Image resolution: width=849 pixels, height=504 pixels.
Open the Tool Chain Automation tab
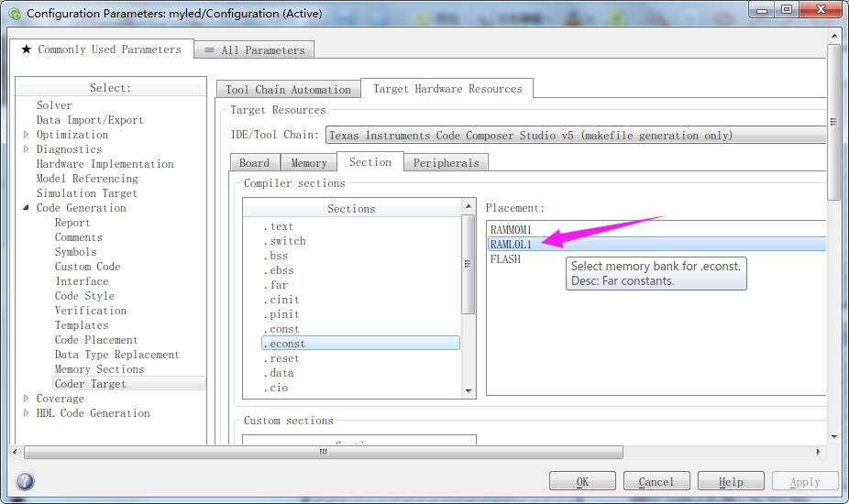[x=288, y=89]
